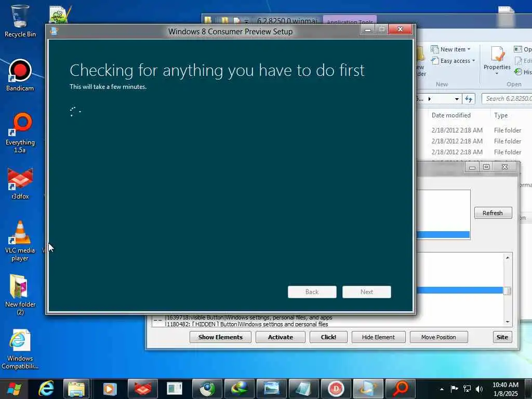The image size is (532, 399).
Task: Select the Everything 1.5a desktop shortcut
Action: (20, 133)
